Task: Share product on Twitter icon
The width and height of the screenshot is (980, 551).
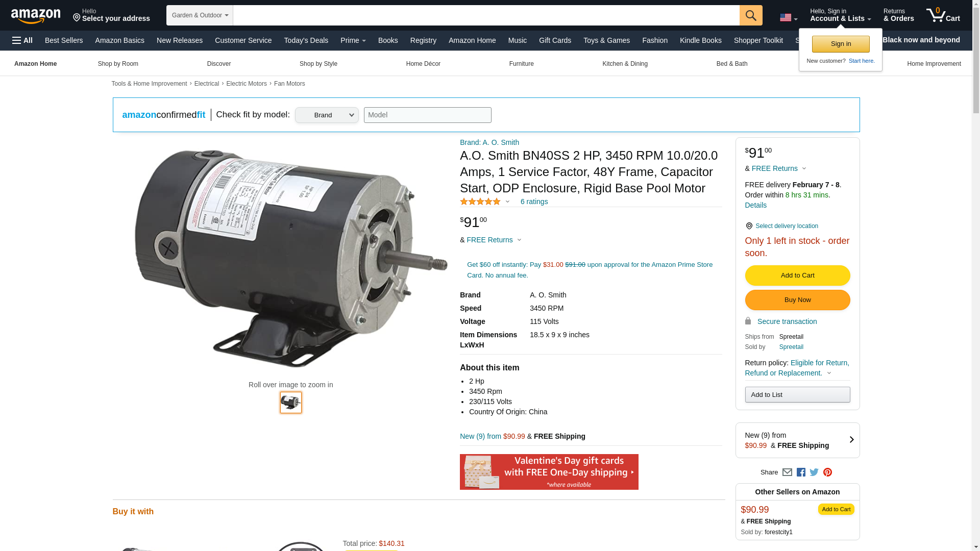Action: click(814, 472)
